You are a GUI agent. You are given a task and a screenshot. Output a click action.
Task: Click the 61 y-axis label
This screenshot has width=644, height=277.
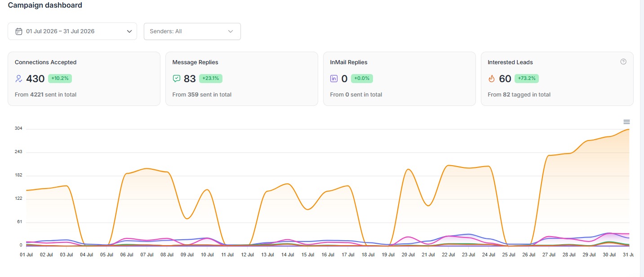20,222
